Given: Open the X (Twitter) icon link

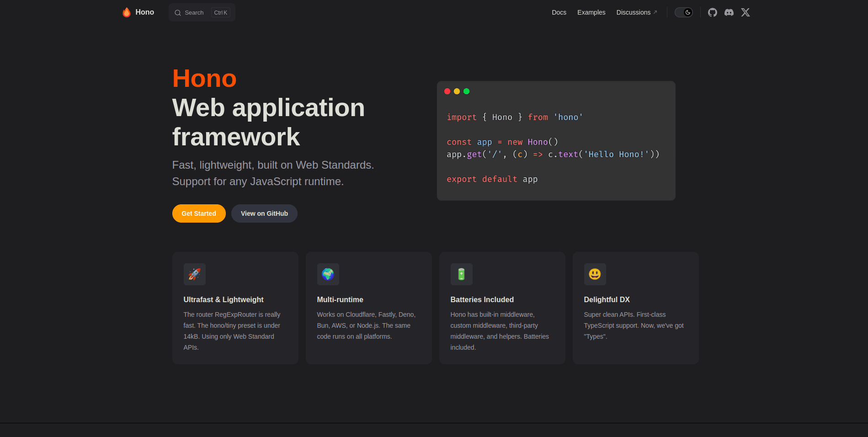Looking at the screenshot, I should [x=746, y=12].
